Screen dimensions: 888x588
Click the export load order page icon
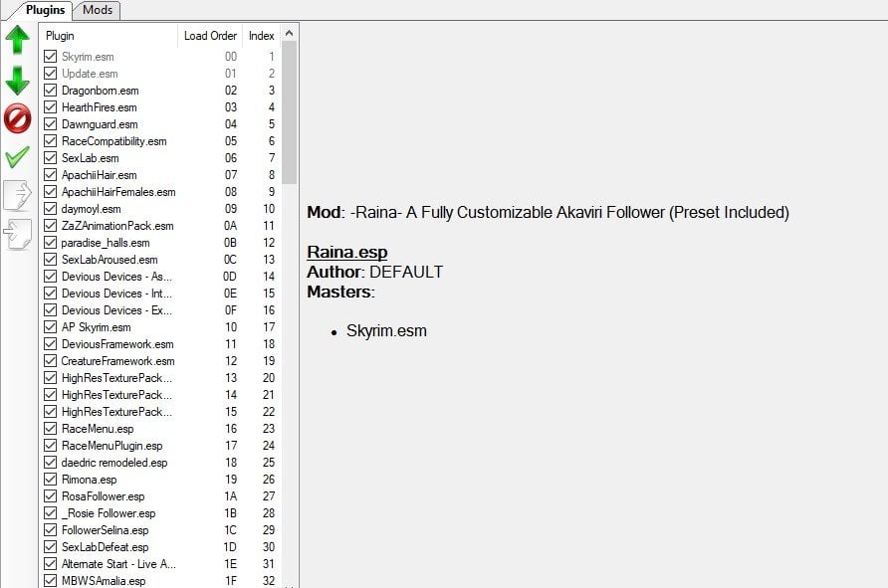tap(18, 195)
